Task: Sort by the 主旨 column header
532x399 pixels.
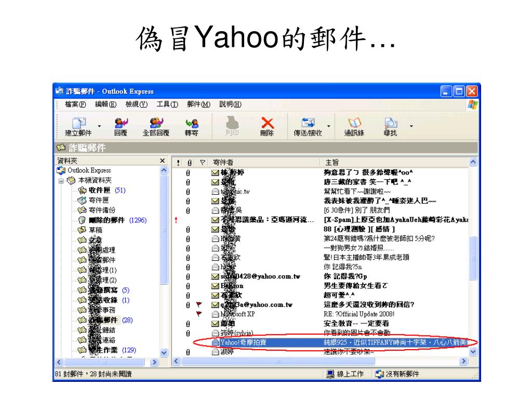Action: click(394, 163)
